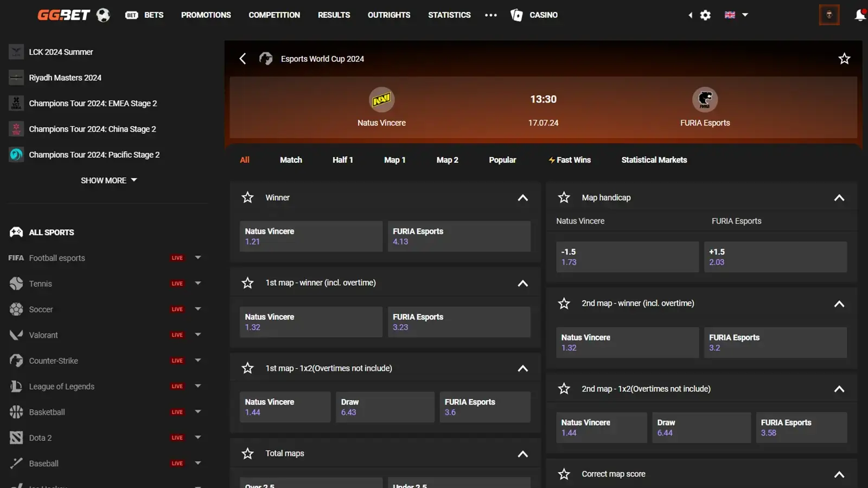Open the PROMOTIONS menu
868x488 pixels.
pyautogui.click(x=206, y=15)
